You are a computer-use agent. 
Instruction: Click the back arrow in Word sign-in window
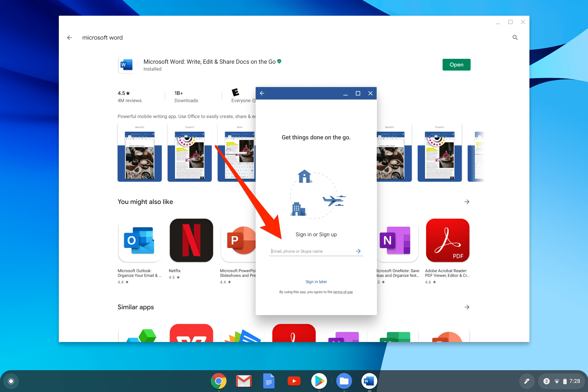pos(262,93)
